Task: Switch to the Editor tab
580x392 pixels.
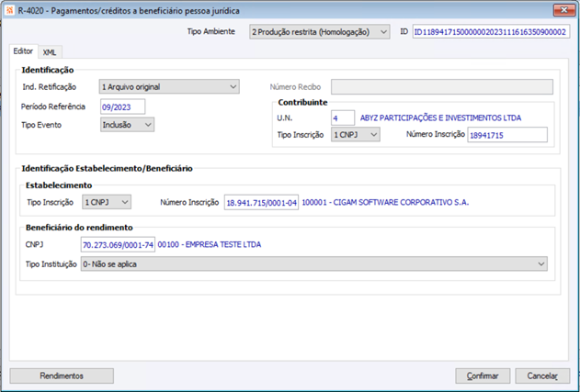Action: point(23,51)
